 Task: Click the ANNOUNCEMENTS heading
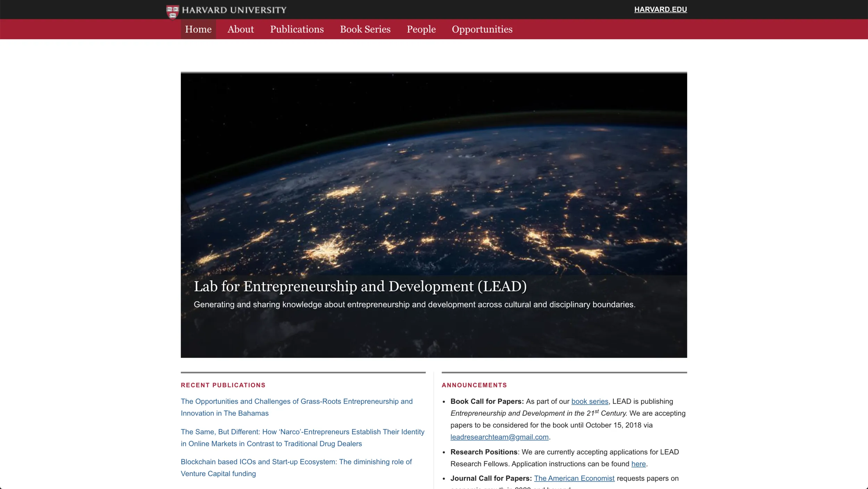[x=475, y=385]
